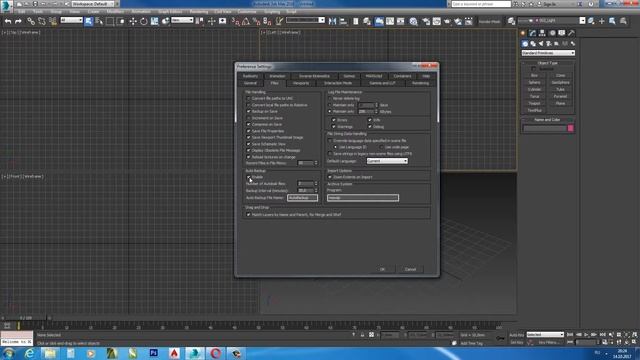640x360 pixels.
Task: Toggle the Percent Snap button
Action: tap(257, 21)
